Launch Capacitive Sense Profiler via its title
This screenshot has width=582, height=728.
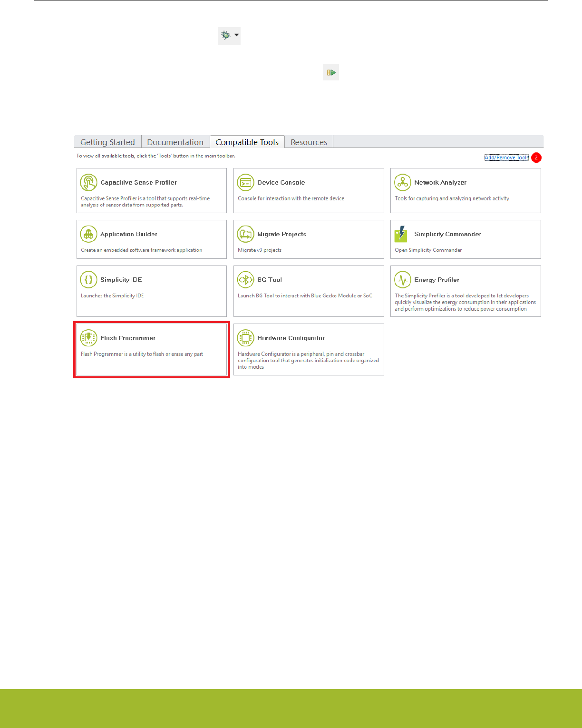coord(138,183)
